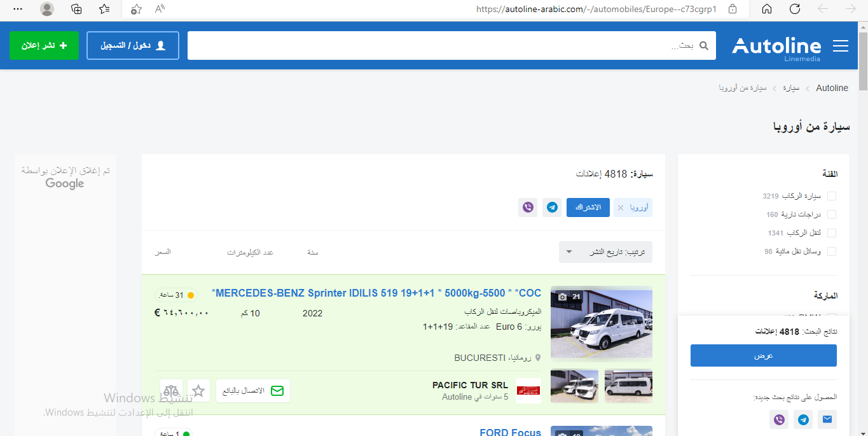Go to the browser home page
868x436 pixels.
click(x=767, y=9)
